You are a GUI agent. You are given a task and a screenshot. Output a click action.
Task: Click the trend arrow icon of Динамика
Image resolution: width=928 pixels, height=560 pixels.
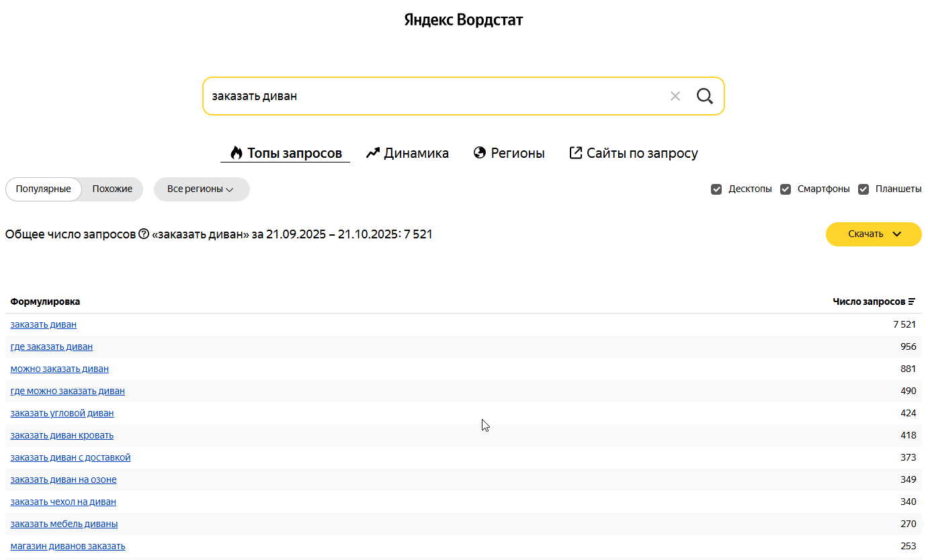[x=373, y=153]
